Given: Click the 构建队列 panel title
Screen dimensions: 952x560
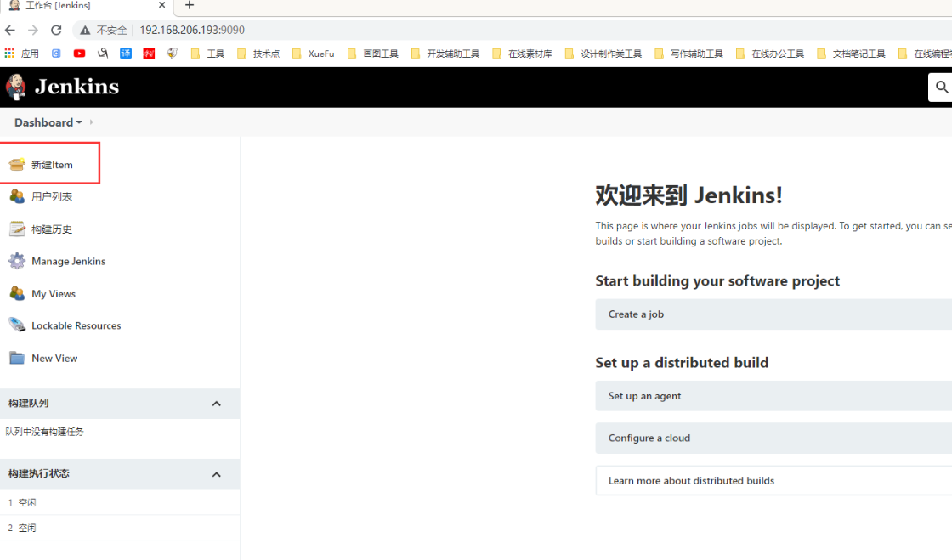Looking at the screenshot, I should tap(29, 403).
